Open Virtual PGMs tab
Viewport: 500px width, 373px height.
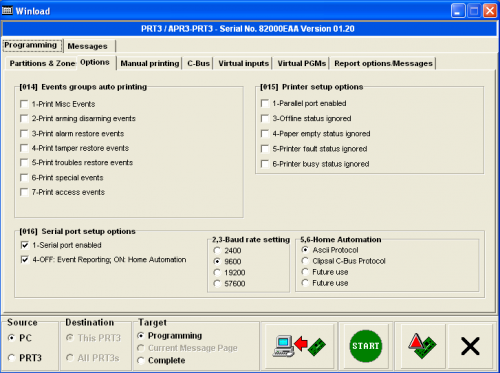pos(302,63)
